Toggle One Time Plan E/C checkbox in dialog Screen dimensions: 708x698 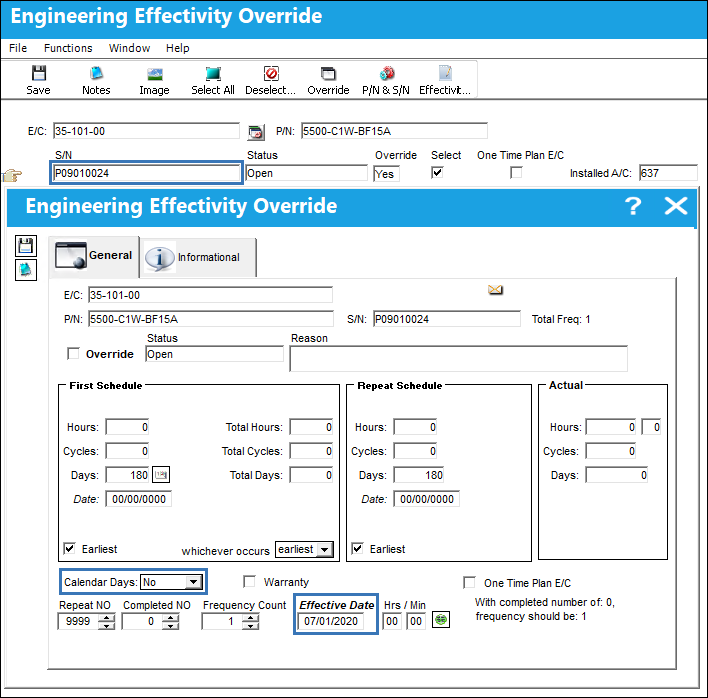[x=470, y=582]
